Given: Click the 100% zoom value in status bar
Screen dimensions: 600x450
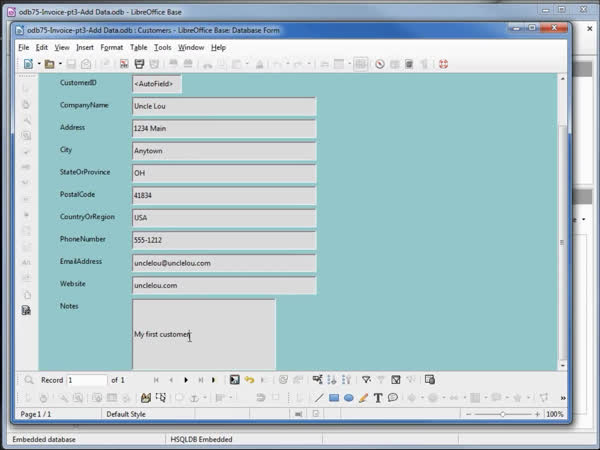Looking at the screenshot, I should click(x=554, y=414).
